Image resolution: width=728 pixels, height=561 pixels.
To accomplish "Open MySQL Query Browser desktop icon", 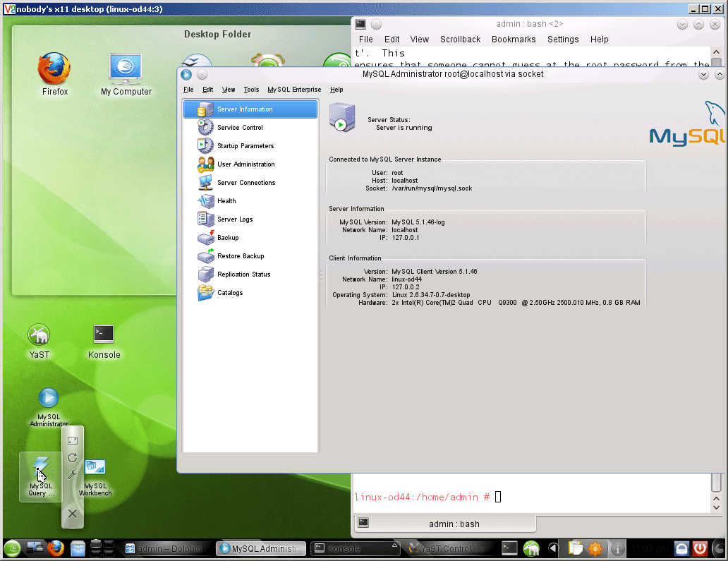I will (41, 476).
